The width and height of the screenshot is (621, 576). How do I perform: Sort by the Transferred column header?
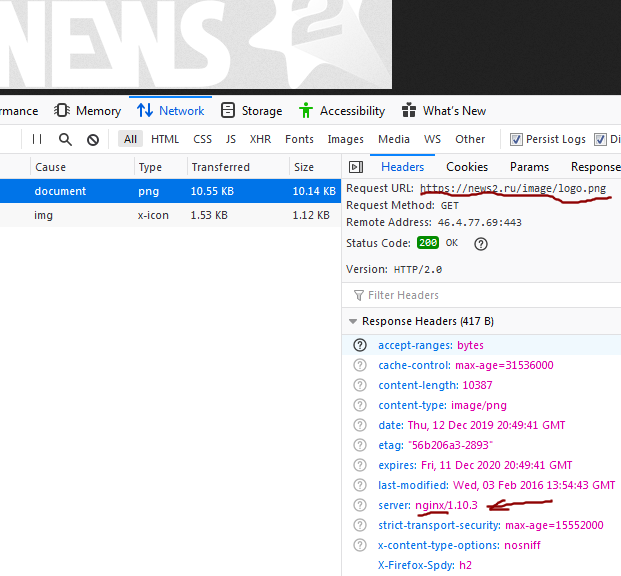[238, 167]
